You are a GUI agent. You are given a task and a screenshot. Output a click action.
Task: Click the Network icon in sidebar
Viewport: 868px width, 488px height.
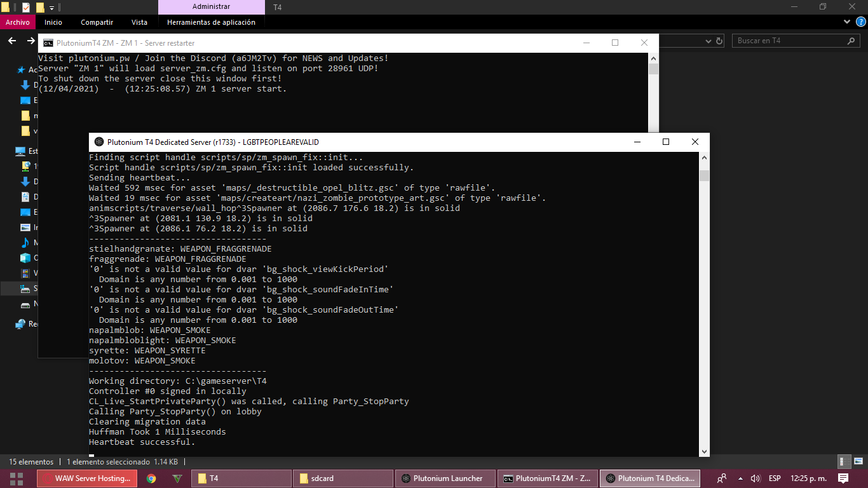click(20, 324)
